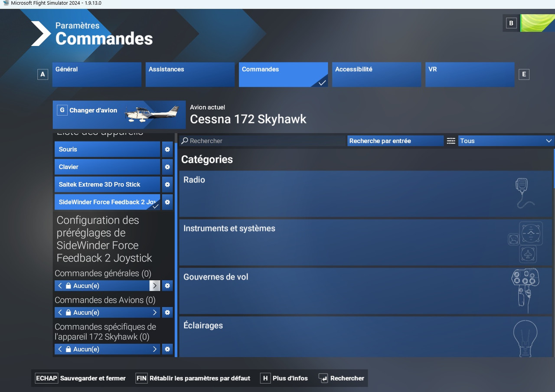Click the categories list vertical scrollbar
The height and width of the screenshot is (392, 555).
click(554, 169)
